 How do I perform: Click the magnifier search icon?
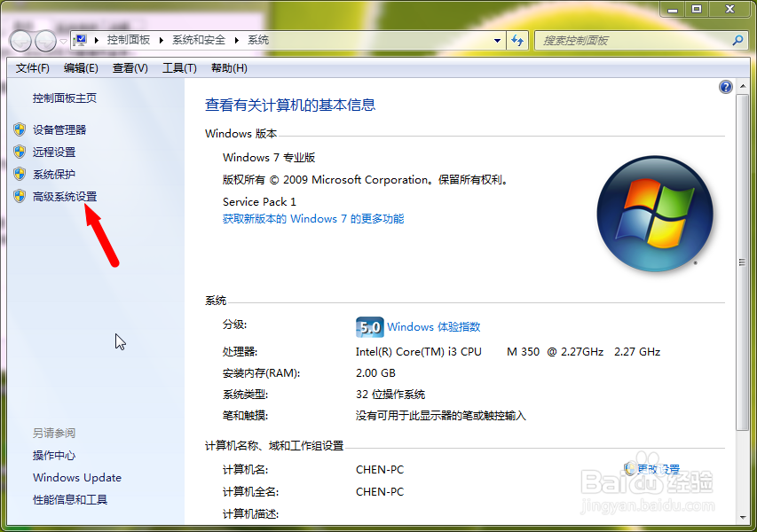pos(737,41)
